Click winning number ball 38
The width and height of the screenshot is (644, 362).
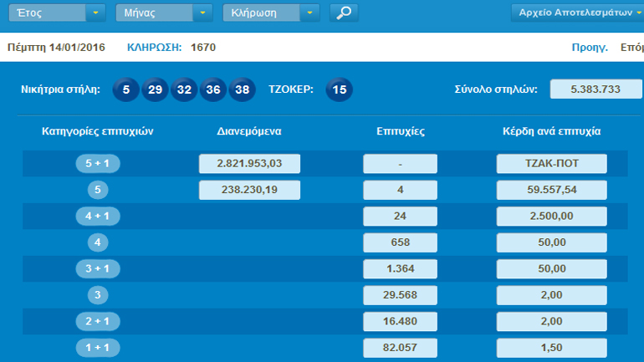coord(243,89)
